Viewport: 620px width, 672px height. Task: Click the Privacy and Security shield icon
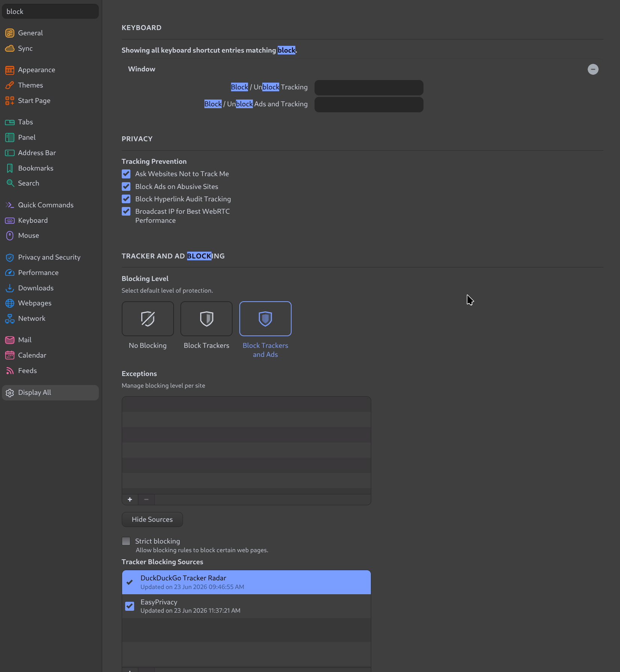10,257
